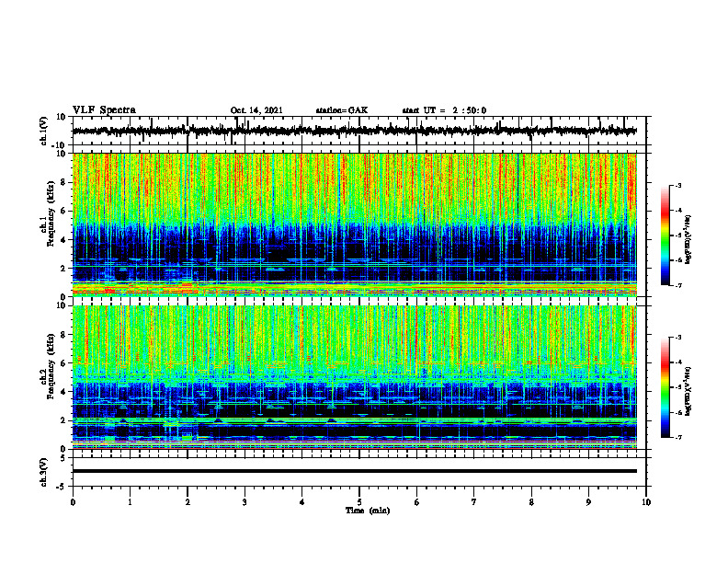
Task: Click the ch.1 spectrogram color scale bar
Action: (665, 236)
